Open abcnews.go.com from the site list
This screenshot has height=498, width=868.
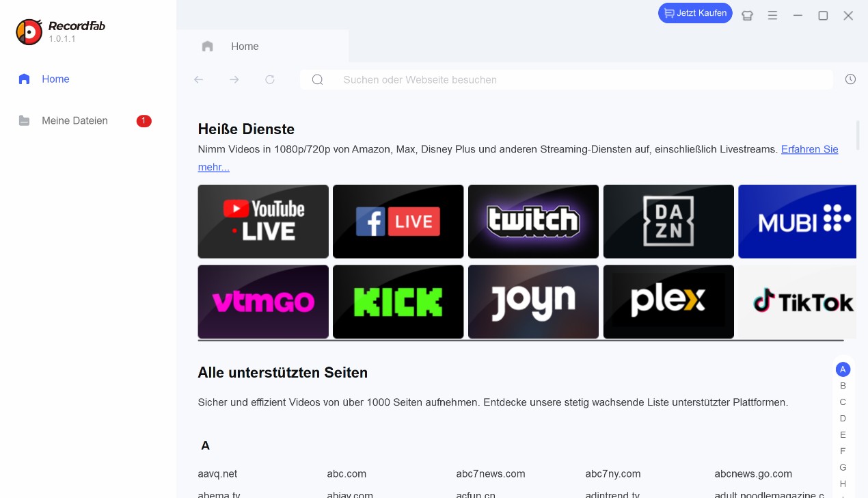click(x=753, y=474)
